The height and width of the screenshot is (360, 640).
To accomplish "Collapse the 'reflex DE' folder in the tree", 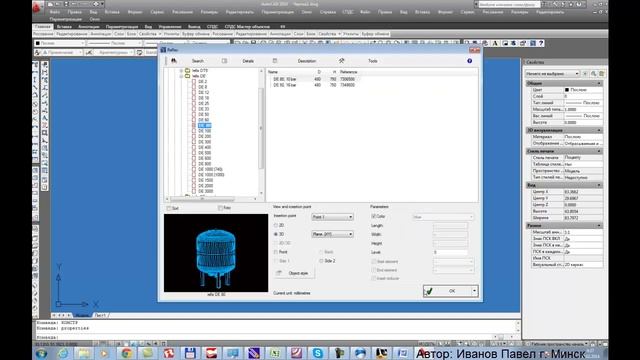I will point(181,76).
